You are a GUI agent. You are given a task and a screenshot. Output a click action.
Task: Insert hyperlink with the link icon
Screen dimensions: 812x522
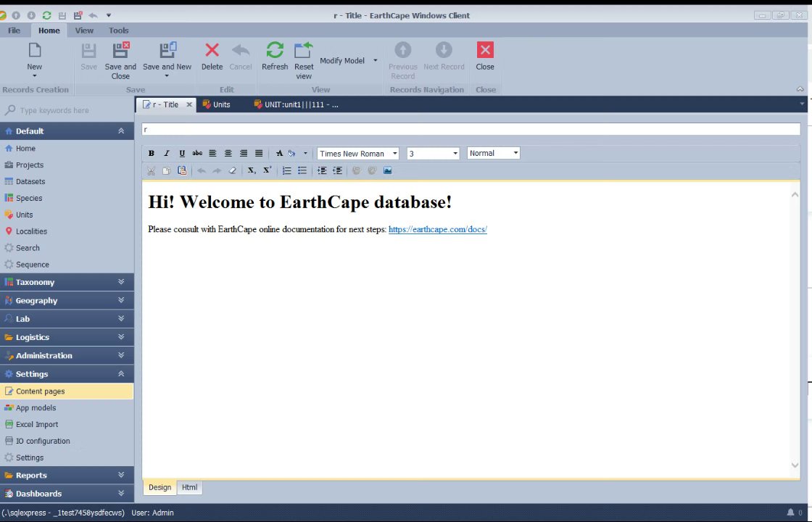coord(356,170)
